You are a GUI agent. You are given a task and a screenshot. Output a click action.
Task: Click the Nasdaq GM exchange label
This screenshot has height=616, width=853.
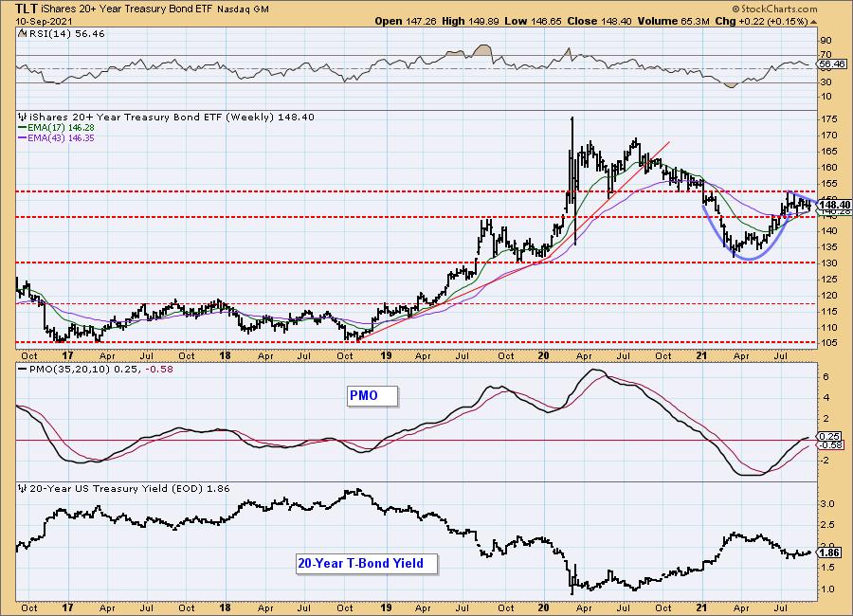(243, 9)
